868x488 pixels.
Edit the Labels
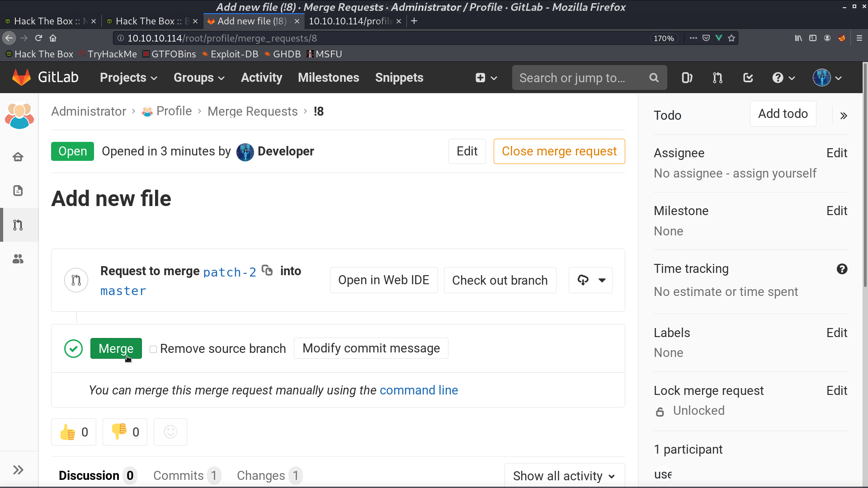[x=837, y=333]
